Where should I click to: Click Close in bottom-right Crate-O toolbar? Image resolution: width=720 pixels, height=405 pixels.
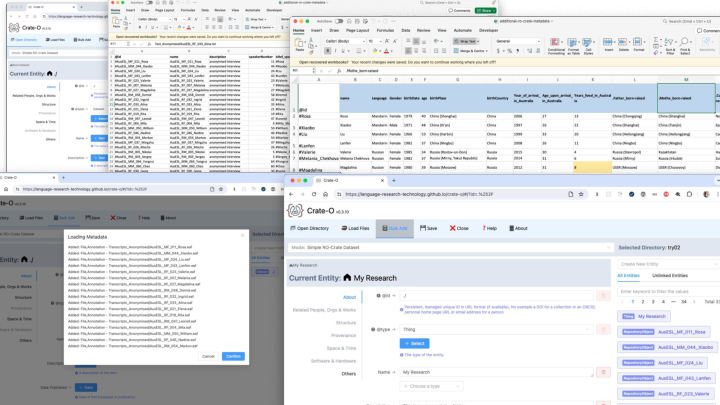click(x=459, y=228)
